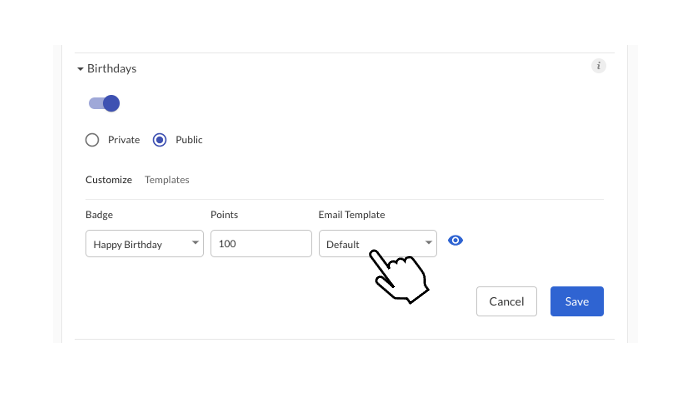Select the Private radio button

(92, 140)
